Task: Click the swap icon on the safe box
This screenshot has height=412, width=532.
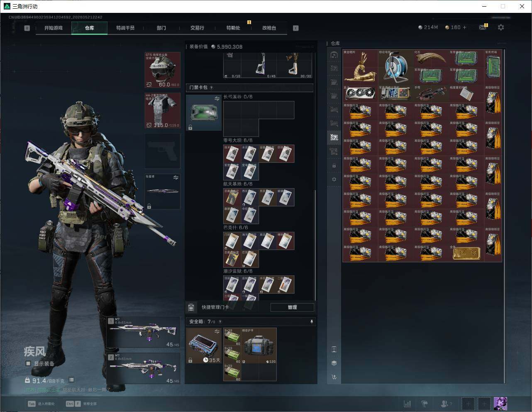Action: pyautogui.click(x=217, y=331)
